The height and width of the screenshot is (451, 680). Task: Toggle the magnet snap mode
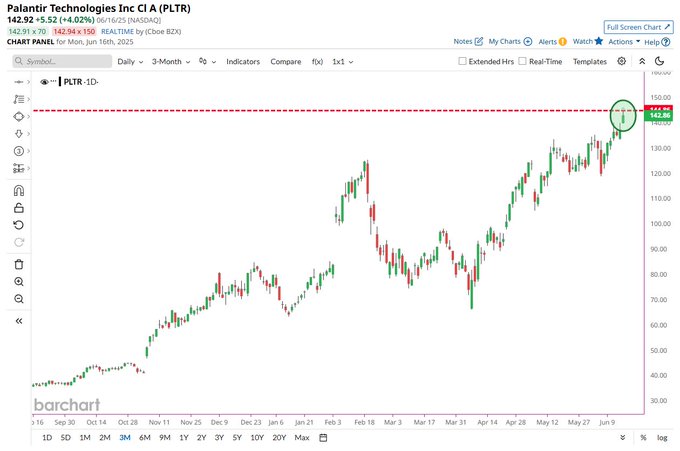pos(19,191)
